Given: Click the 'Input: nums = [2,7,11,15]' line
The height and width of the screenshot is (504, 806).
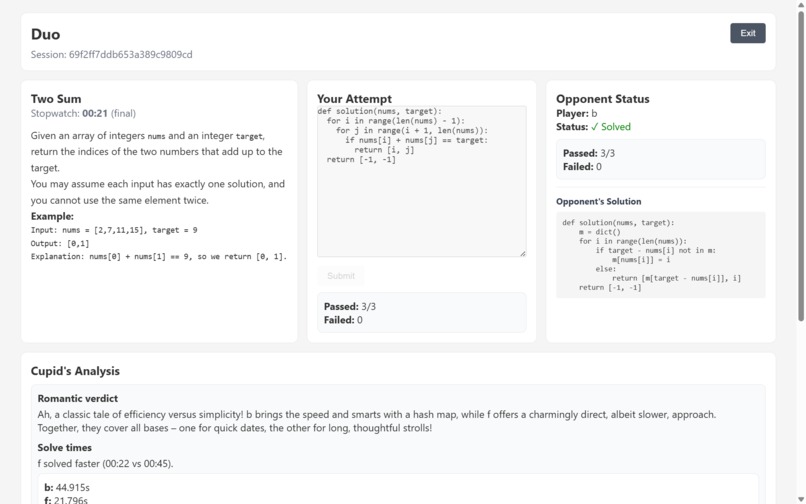Looking at the screenshot, I should point(114,230).
